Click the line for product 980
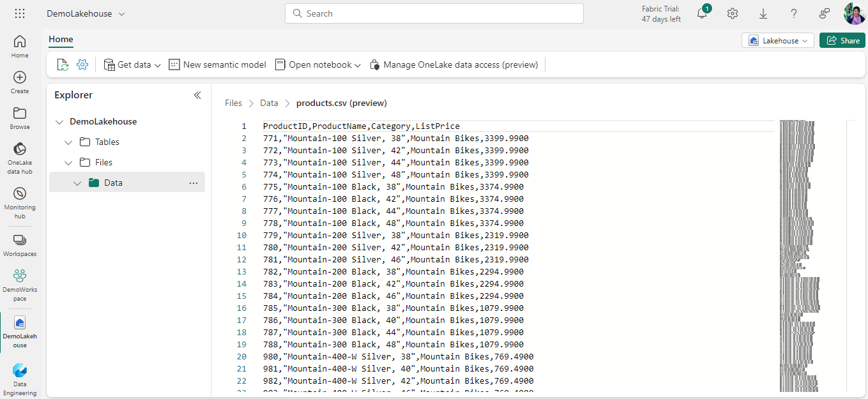This screenshot has height=399, width=868. [399, 357]
